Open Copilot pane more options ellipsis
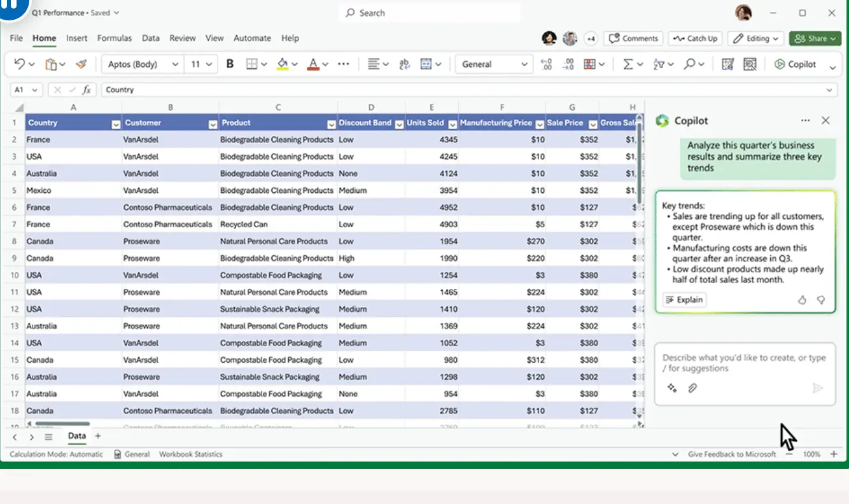The width and height of the screenshot is (849, 504). [x=806, y=120]
